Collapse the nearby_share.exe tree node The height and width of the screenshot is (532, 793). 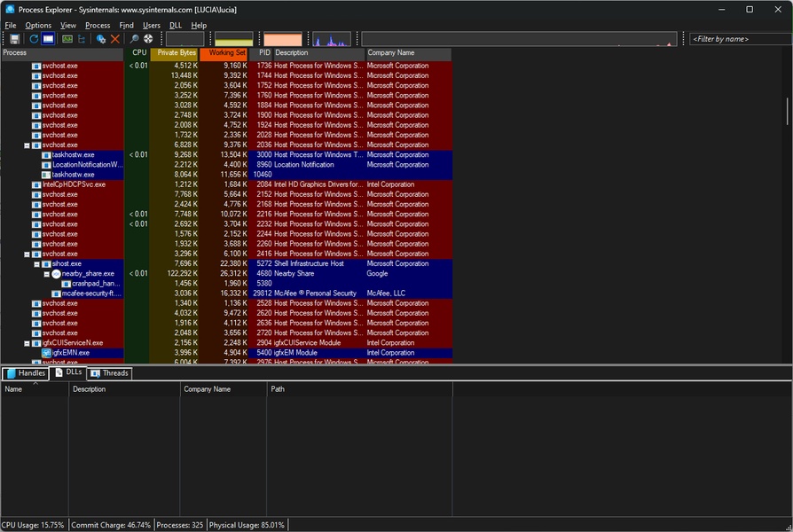(x=47, y=274)
